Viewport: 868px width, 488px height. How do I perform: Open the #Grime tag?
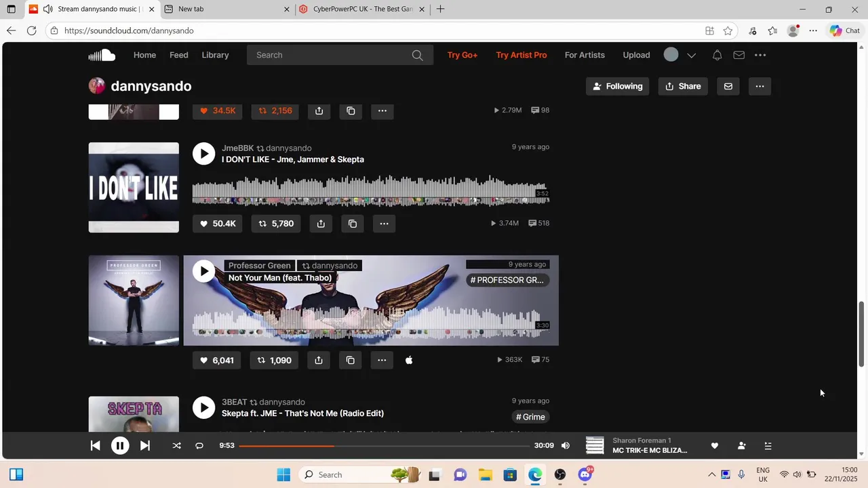pyautogui.click(x=530, y=417)
